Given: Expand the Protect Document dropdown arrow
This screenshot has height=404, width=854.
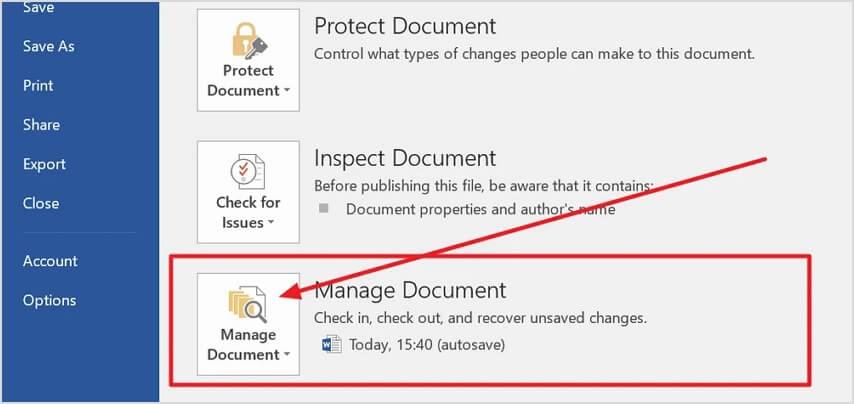Looking at the screenshot, I should pyautogui.click(x=287, y=91).
